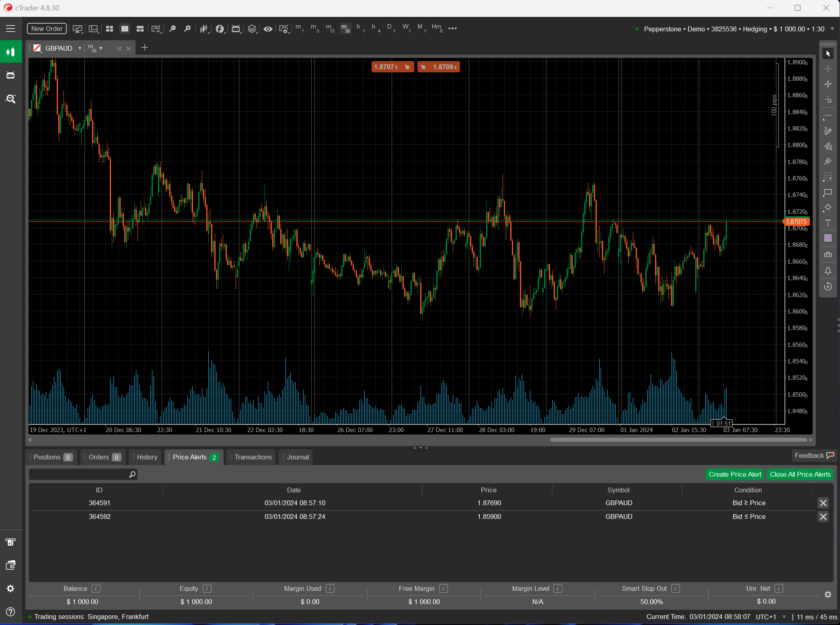Open the UTC+1 timezone dropdown
Viewport: 840px width, 625px height.
[x=784, y=617]
